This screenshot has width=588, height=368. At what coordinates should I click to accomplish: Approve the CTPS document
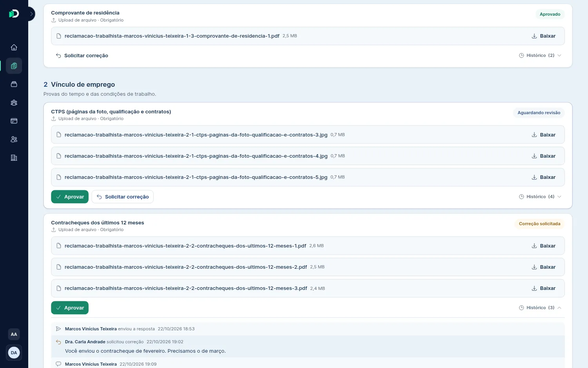pyautogui.click(x=70, y=197)
